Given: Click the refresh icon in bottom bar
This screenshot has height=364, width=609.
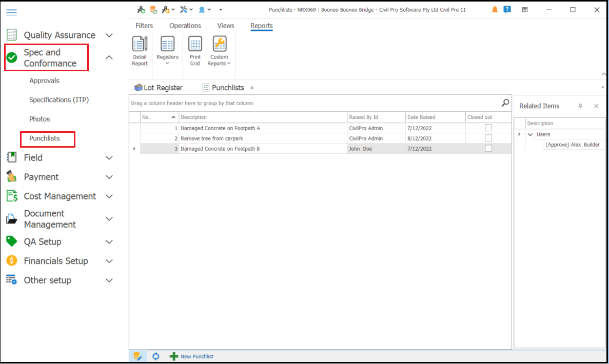Looking at the screenshot, I should point(156,356).
